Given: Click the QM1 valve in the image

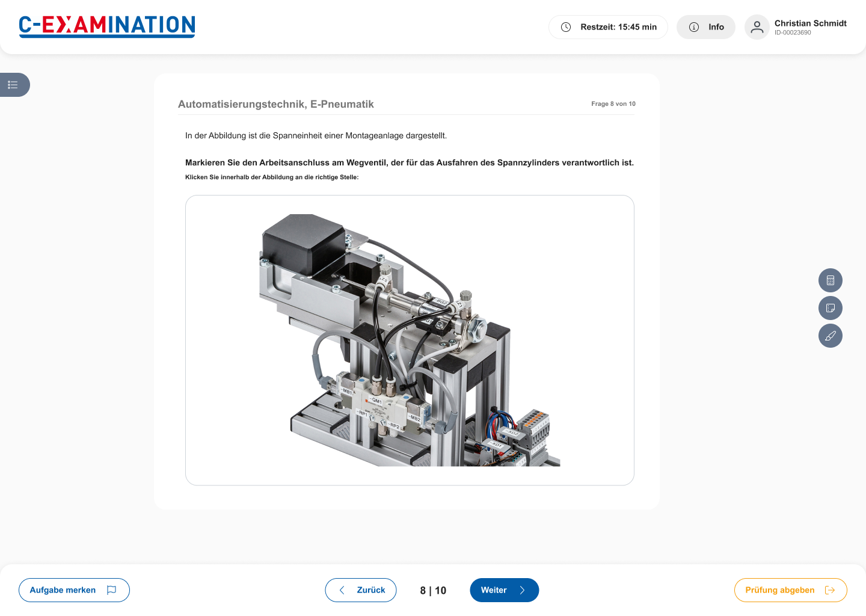Looking at the screenshot, I should point(376,401).
